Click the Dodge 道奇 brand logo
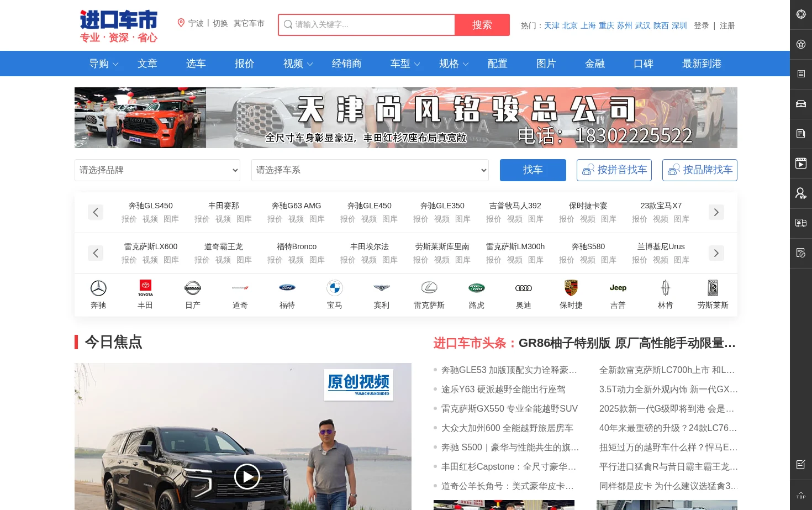The image size is (812, 510). click(240, 288)
